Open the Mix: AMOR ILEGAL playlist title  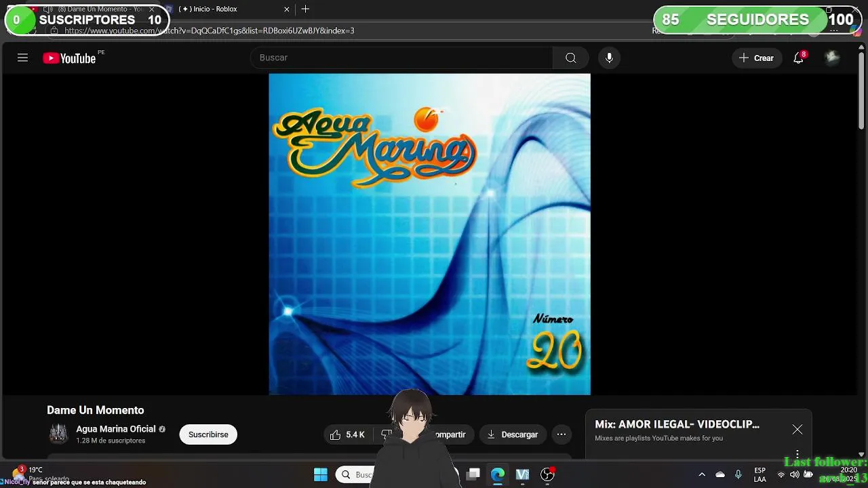677,424
